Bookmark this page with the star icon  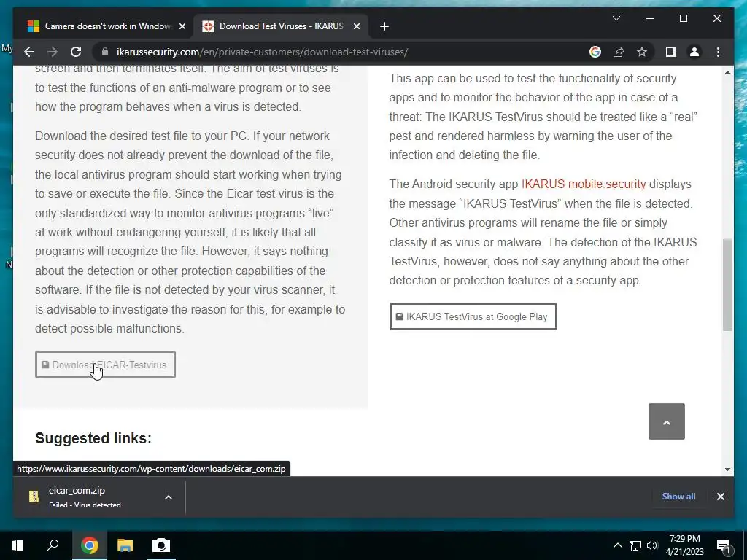[x=642, y=52]
